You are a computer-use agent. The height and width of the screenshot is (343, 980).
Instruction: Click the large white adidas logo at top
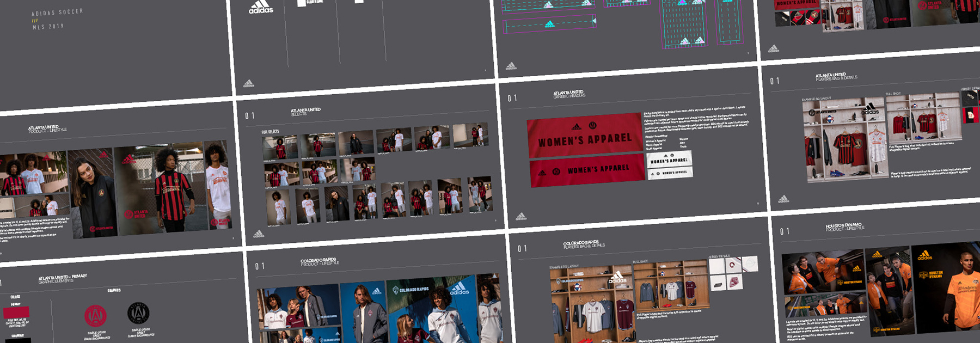click(x=261, y=7)
